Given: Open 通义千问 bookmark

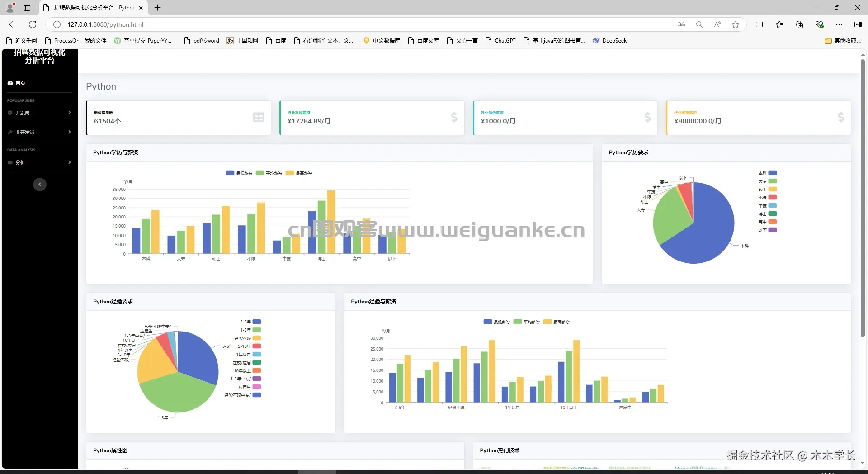Looking at the screenshot, I should (x=22, y=41).
